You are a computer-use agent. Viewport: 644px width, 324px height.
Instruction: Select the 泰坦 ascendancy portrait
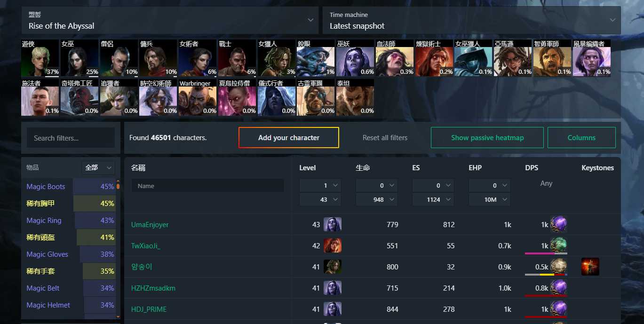pos(355,97)
